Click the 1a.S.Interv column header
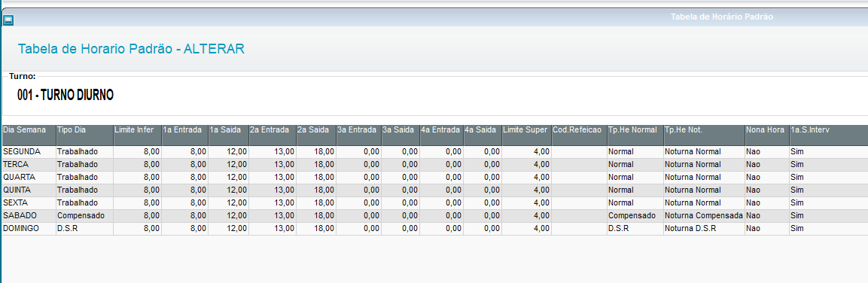Screen dimensions: 868x283 point(828,135)
